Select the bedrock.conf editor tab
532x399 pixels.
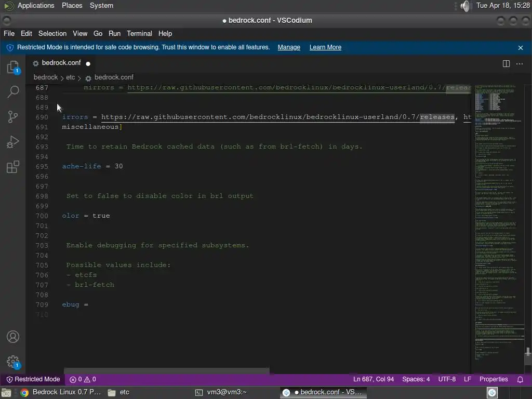click(61, 63)
